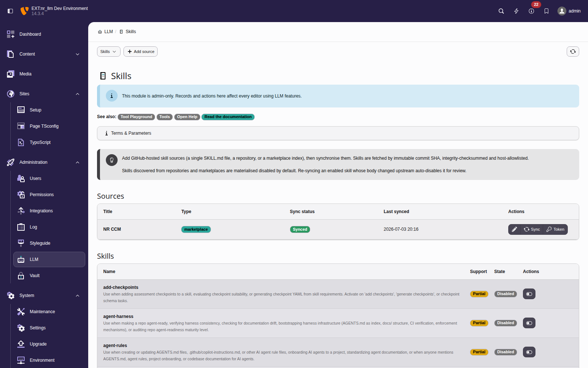Open the Tools link badge
Image resolution: width=588 pixels, height=368 pixels.
pos(165,117)
